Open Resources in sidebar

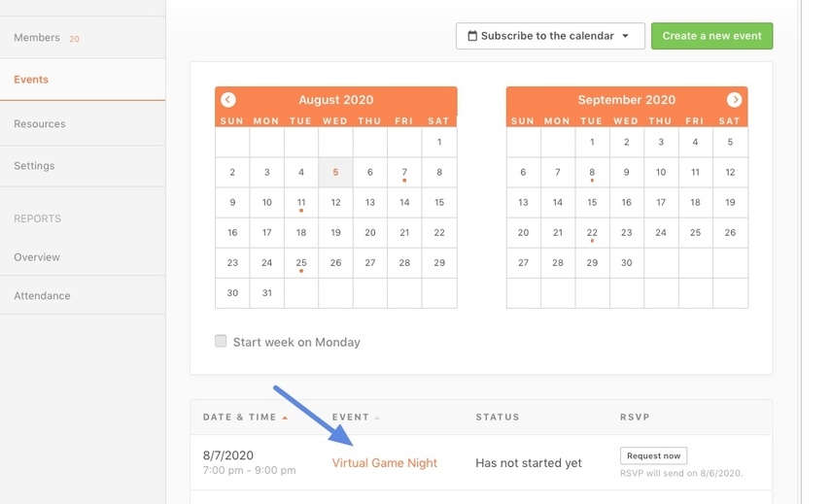(x=40, y=124)
